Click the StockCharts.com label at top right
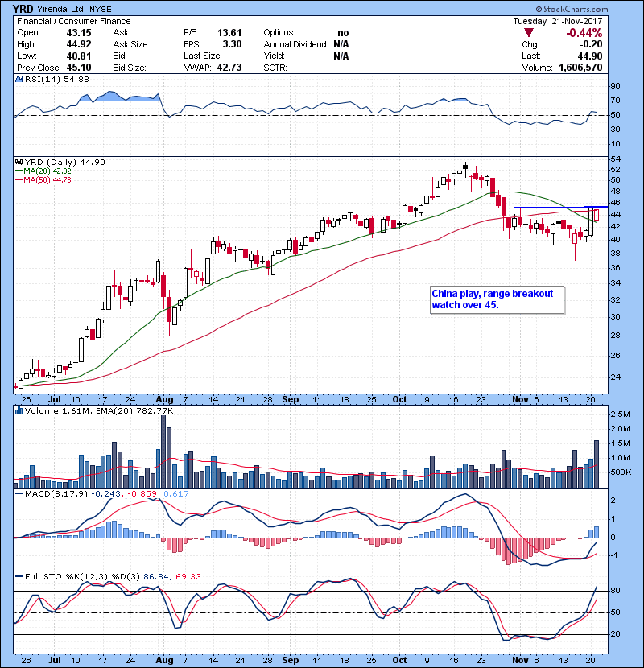The image size is (644, 668). pyautogui.click(x=572, y=9)
